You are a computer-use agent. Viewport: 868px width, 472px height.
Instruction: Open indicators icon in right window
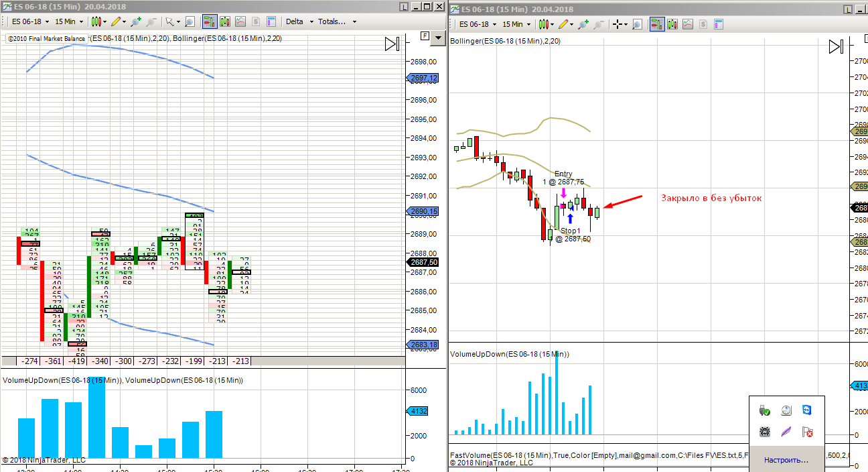pos(688,24)
